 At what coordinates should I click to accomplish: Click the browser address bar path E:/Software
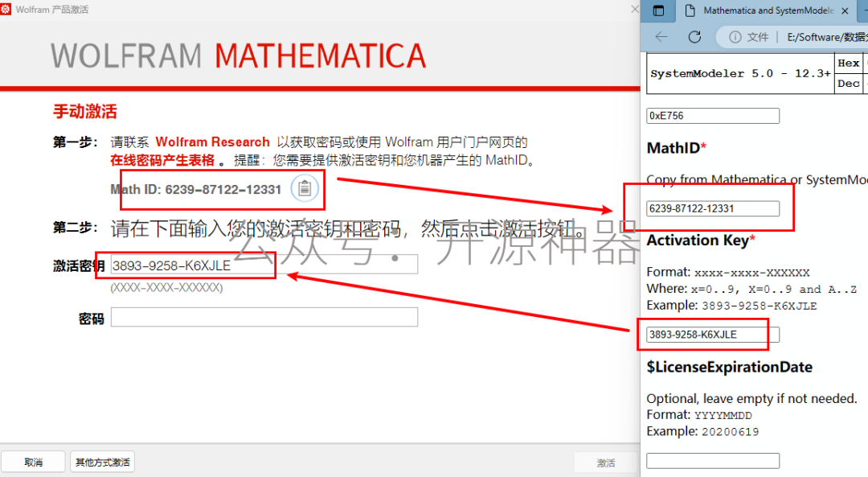click(827, 37)
